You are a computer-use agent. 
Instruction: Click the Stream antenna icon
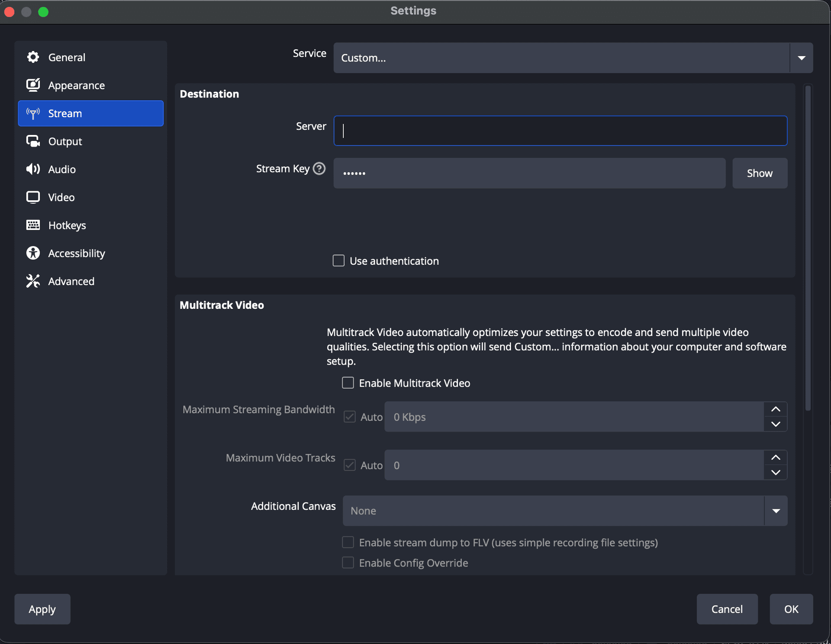(x=32, y=113)
